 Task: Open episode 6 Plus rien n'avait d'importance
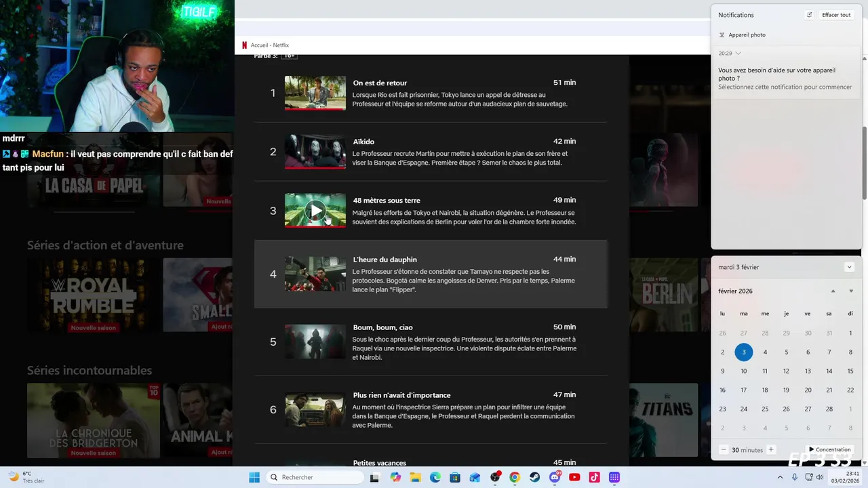(431, 409)
